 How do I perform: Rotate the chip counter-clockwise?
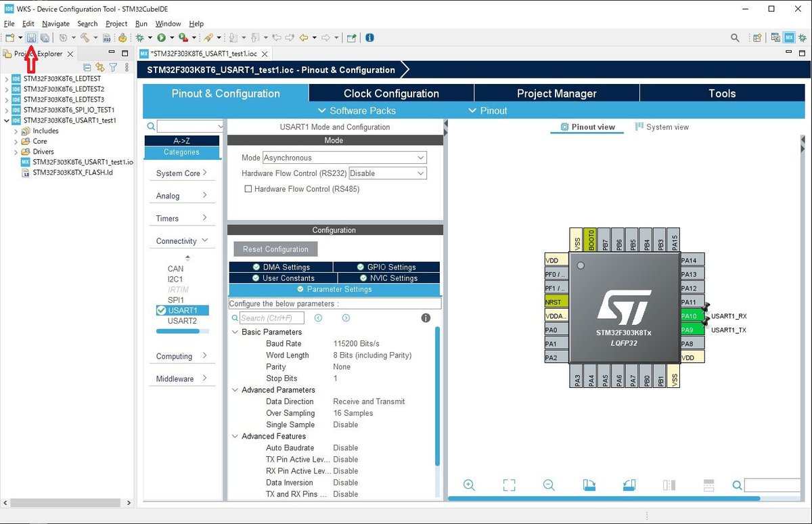click(x=629, y=485)
